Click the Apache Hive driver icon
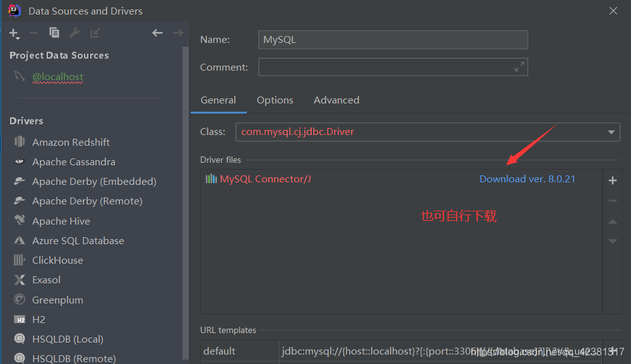This screenshot has height=364, width=631. click(x=20, y=220)
